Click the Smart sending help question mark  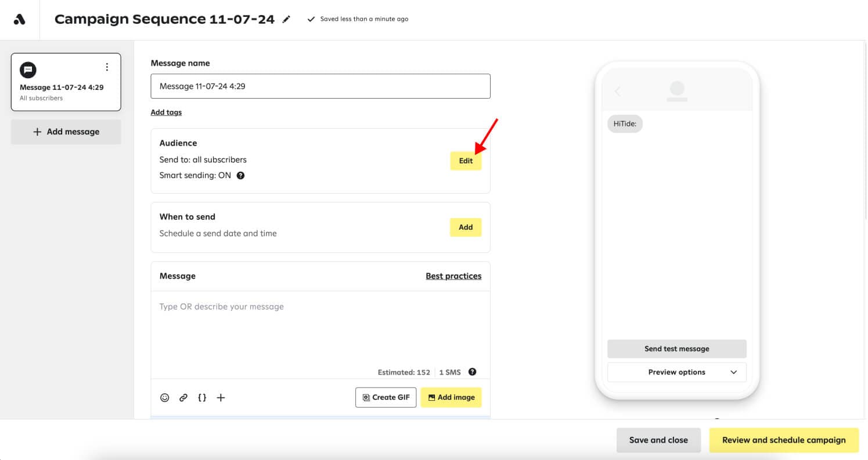tap(240, 176)
